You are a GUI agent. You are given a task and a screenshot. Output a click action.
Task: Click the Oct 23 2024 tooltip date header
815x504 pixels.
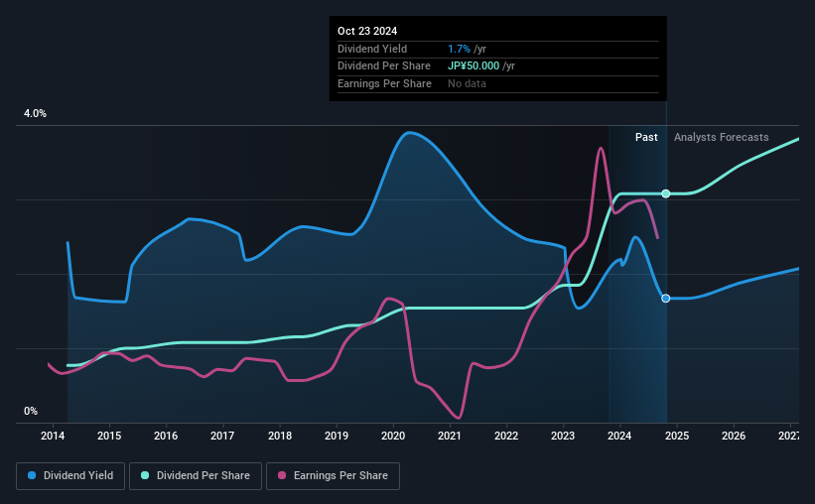[x=367, y=31]
